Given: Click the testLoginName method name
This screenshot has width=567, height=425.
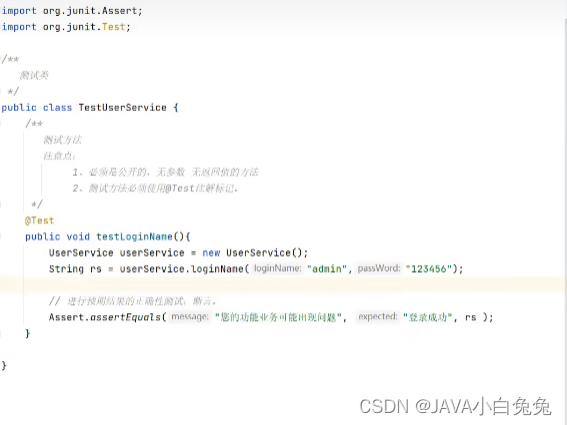Looking at the screenshot, I should click(135, 237).
